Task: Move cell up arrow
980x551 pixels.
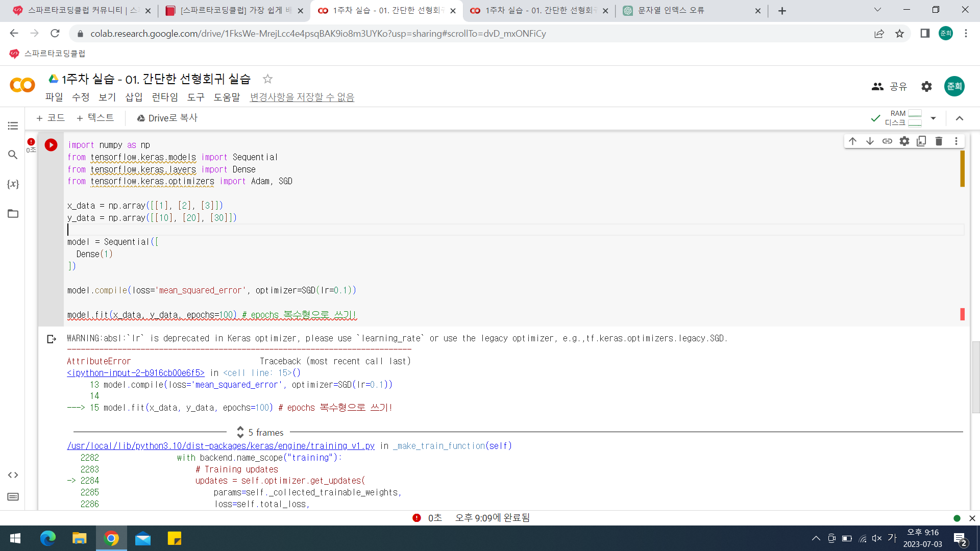Action: coord(852,141)
